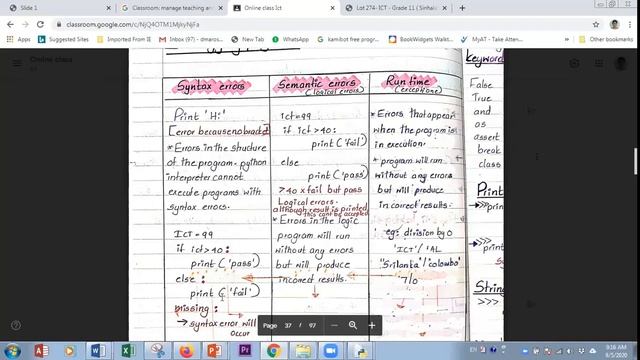Open the Windows Start button
Viewport: 640px width, 360px height.
(12, 351)
